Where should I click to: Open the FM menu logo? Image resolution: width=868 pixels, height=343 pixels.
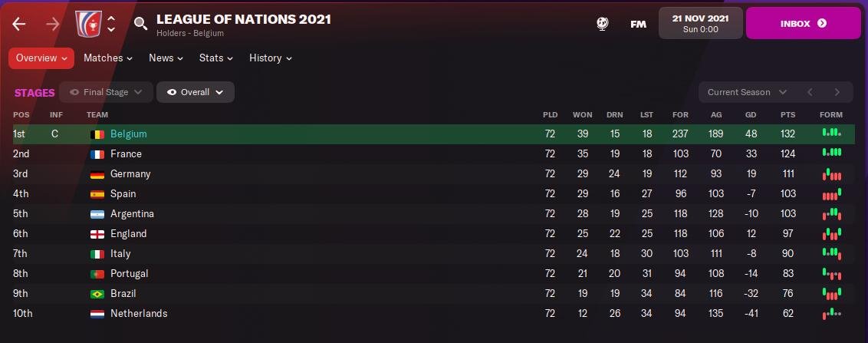[x=638, y=24]
